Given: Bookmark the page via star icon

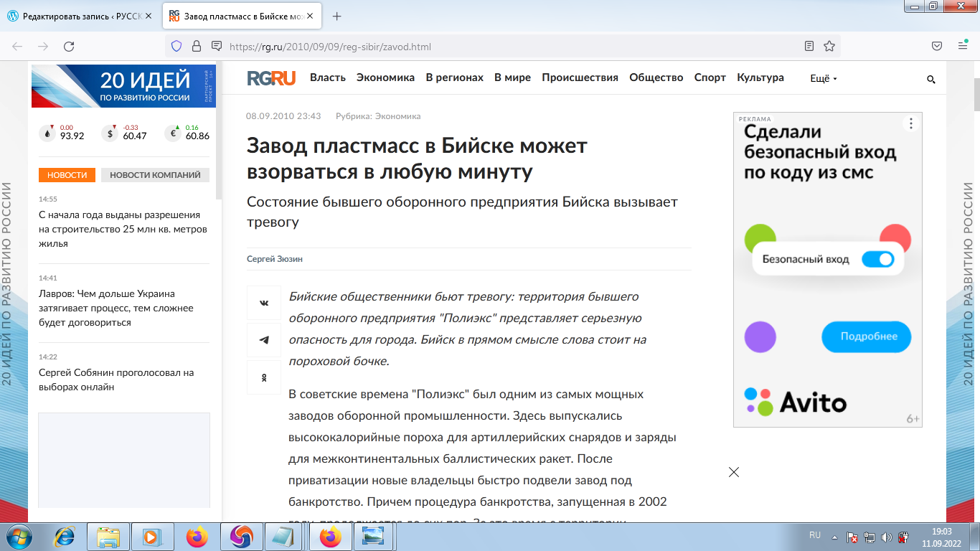Looking at the screenshot, I should [829, 47].
